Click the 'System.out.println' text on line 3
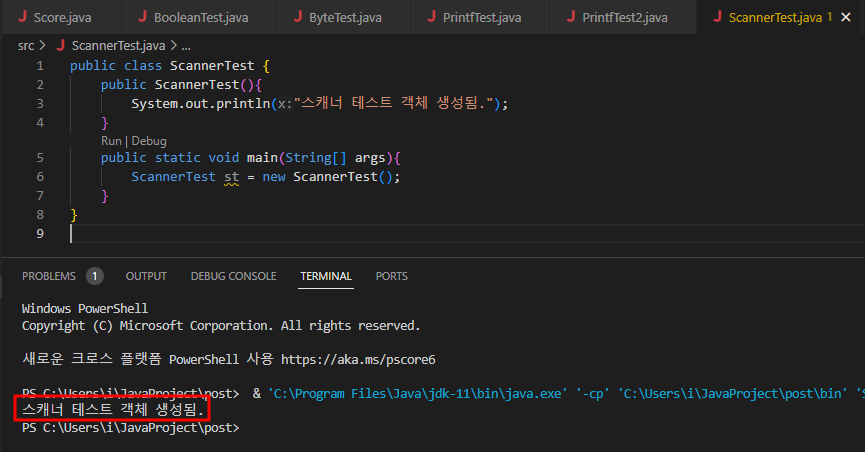The width and height of the screenshot is (865, 452). (201, 103)
